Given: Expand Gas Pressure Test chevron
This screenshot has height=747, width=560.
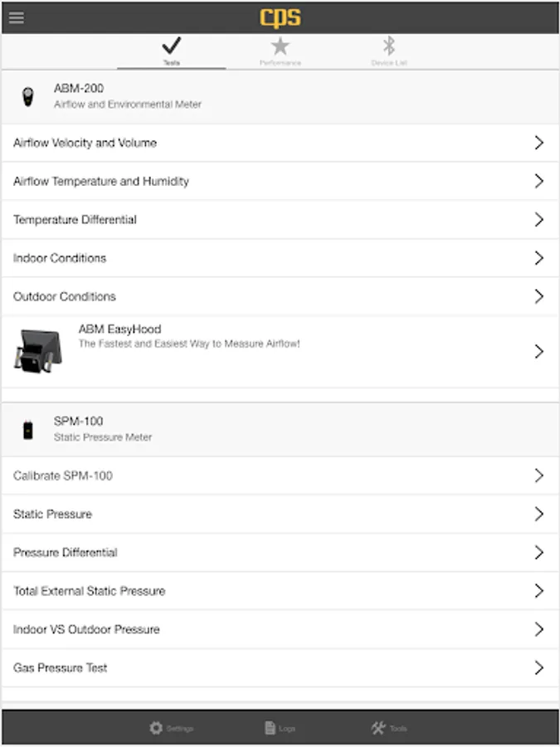Looking at the screenshot, I should tap(539, 668).
